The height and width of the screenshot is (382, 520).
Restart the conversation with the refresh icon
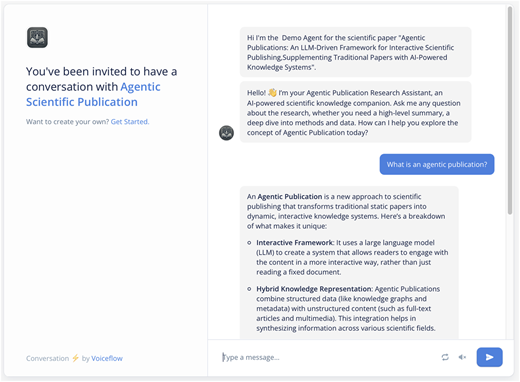click(445, 357)
